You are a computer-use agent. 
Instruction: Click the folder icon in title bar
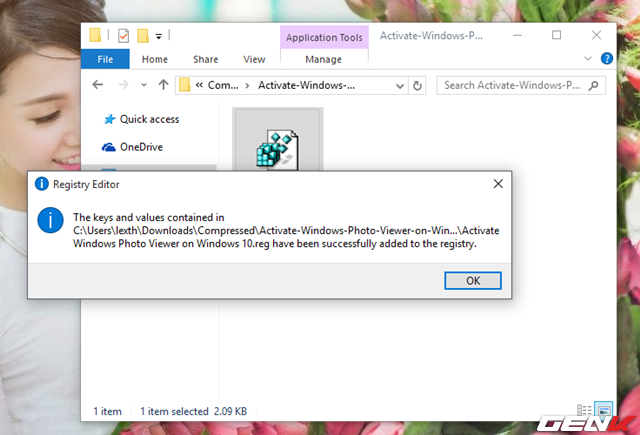tap(95, 36)
